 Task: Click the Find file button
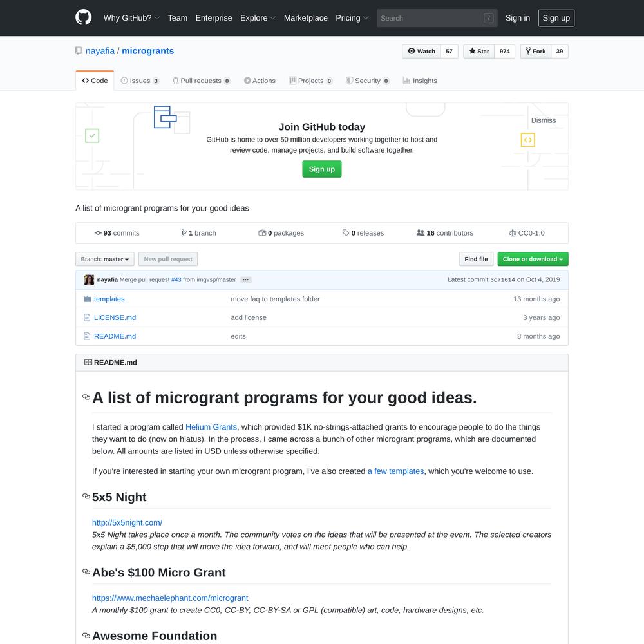[476, 259]
